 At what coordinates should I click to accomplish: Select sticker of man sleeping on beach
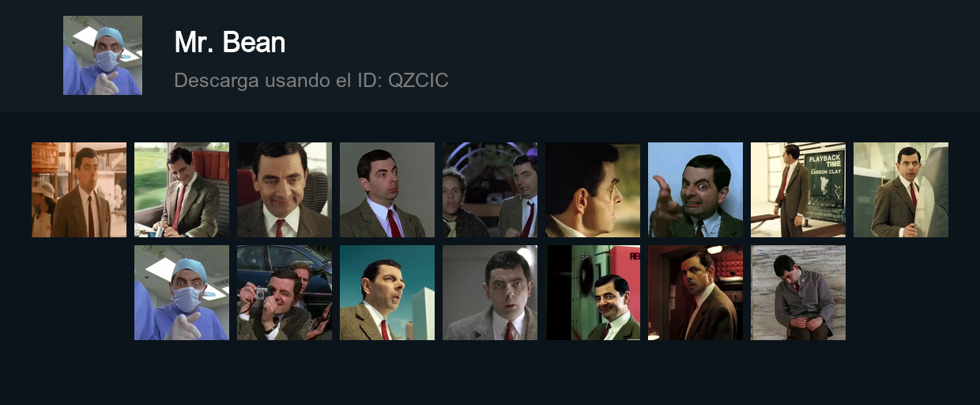click(x=798, y=293)
